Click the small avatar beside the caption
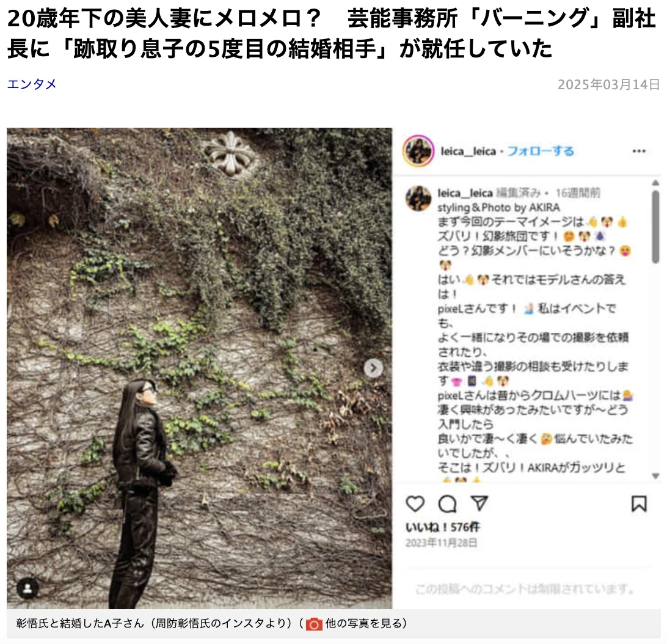The image size is (667, 644). pos(418,199)
